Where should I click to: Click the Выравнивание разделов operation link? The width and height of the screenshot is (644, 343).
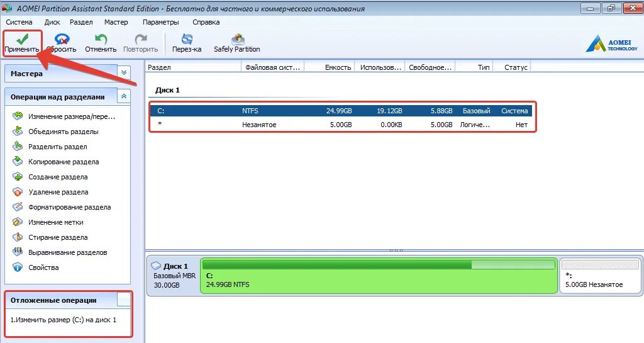(67, 252)
